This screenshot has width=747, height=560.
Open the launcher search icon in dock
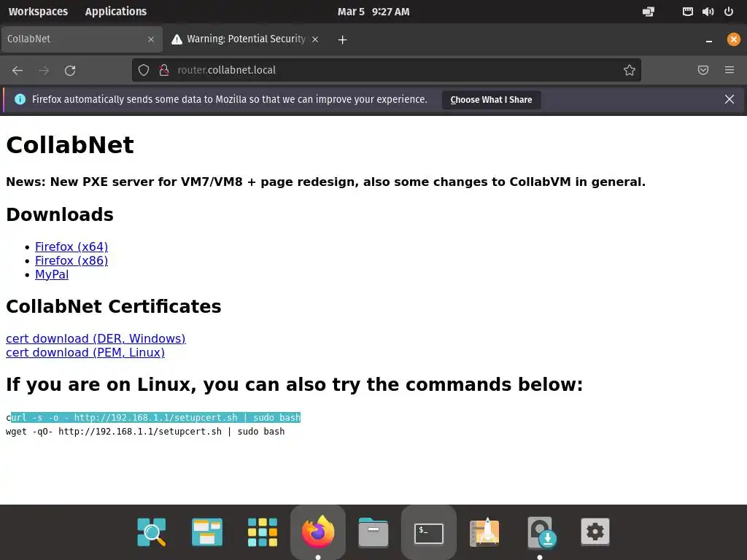(x=152, y=532)
